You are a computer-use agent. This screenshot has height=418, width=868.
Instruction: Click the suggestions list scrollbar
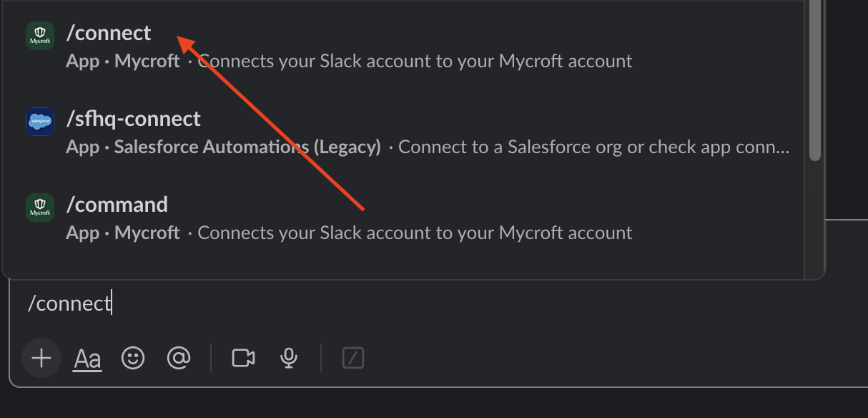(815, 79)
